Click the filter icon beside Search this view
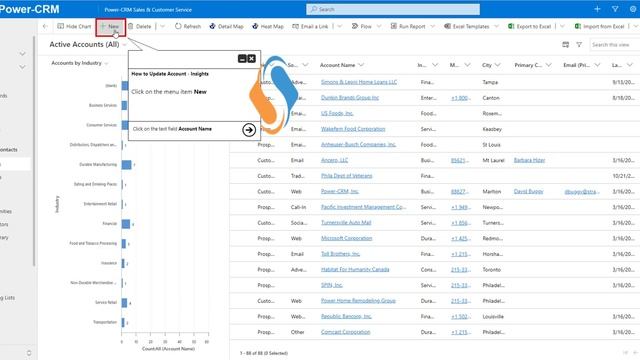This screenshot has width=640, height=360. (x=579, y=44)
